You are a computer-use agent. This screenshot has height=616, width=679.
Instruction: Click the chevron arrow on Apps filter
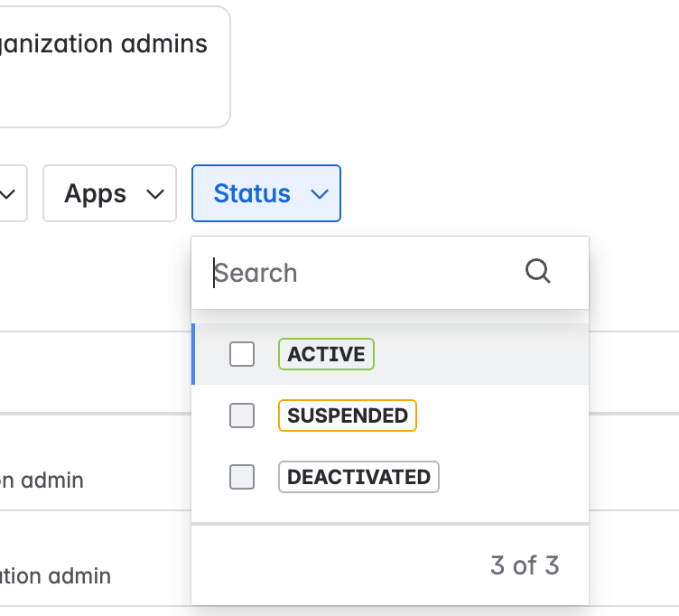pos(155,193)
